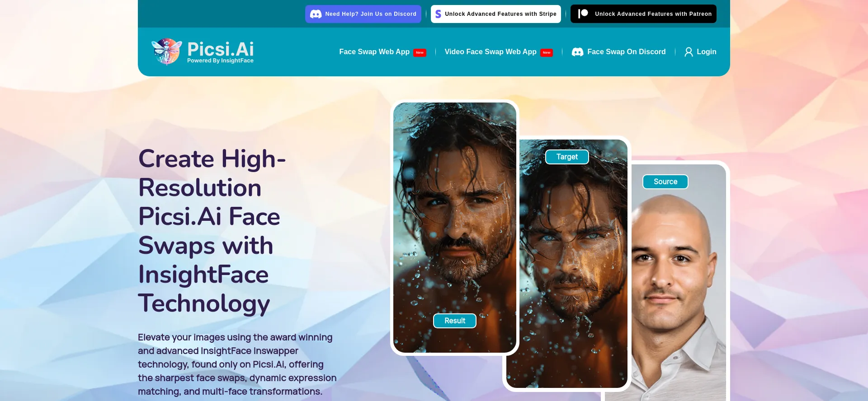Click the Login link

[x=706, y=52]
